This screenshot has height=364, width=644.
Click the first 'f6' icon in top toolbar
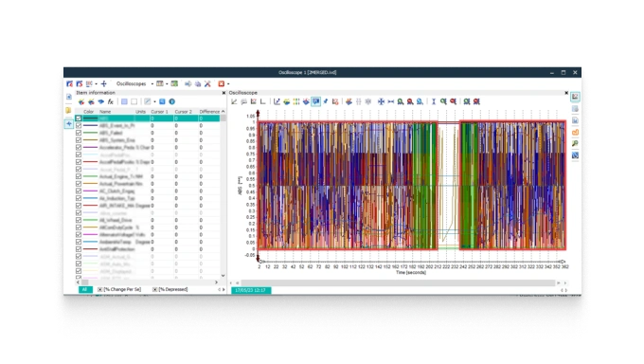(70, 83)
